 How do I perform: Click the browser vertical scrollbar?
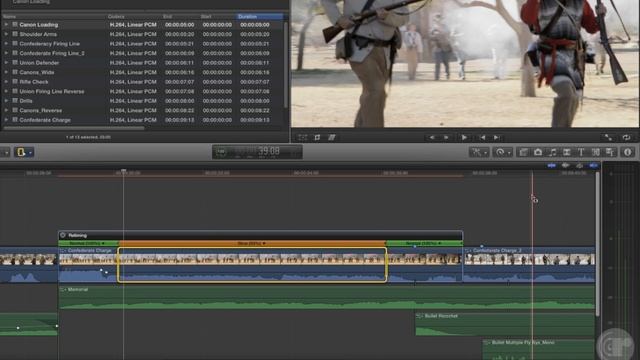(285, 65)
